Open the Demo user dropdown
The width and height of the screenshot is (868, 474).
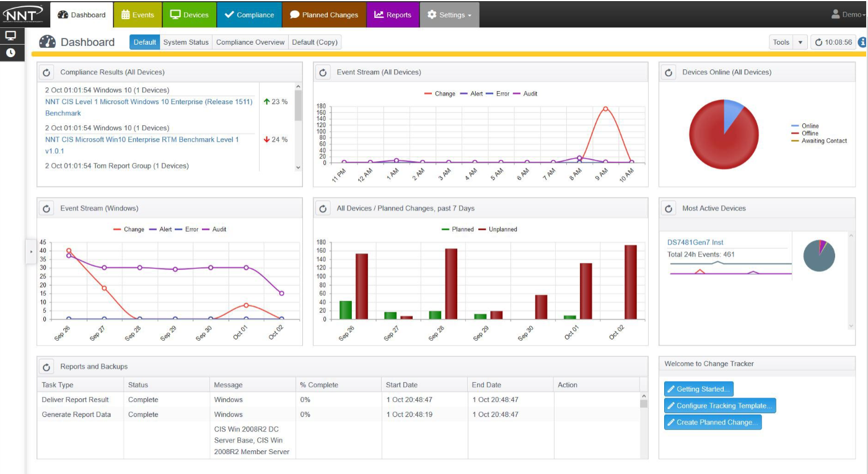tap(848, 14)
